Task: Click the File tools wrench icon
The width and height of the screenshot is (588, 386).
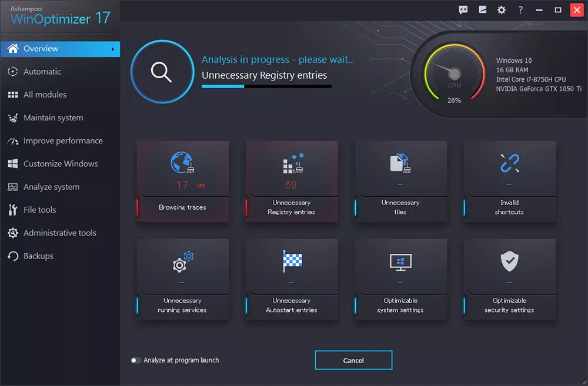Action: tap(13, 210)
